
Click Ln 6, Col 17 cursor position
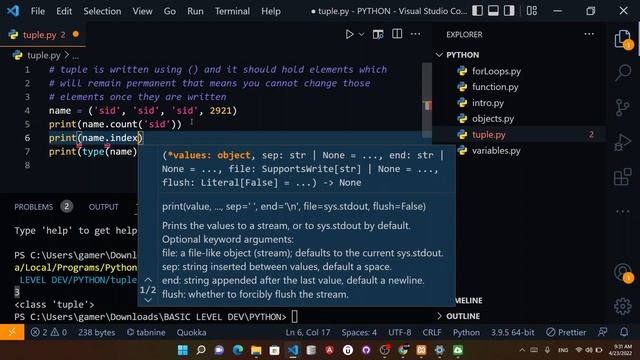pyautogui.click(x=308, y=332)
